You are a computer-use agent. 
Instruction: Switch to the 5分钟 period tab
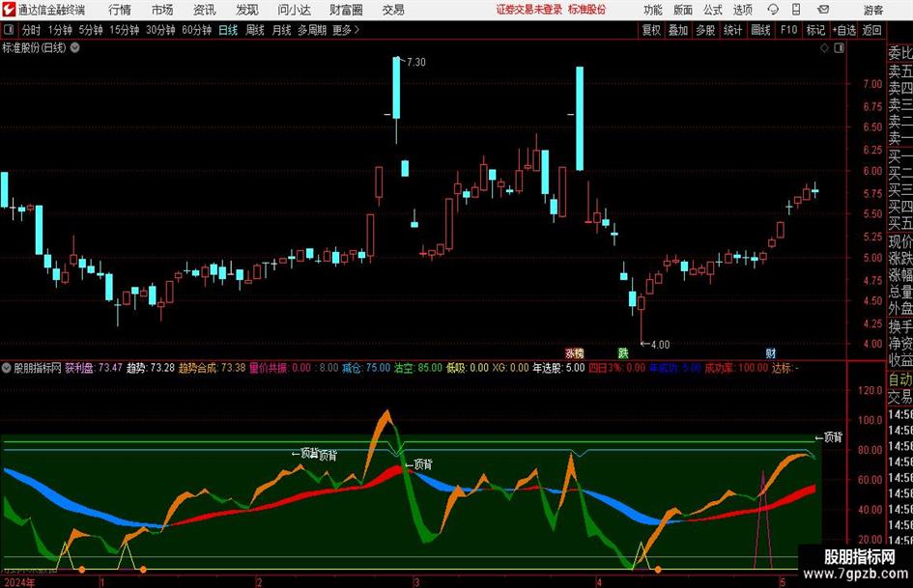[91, 30]
